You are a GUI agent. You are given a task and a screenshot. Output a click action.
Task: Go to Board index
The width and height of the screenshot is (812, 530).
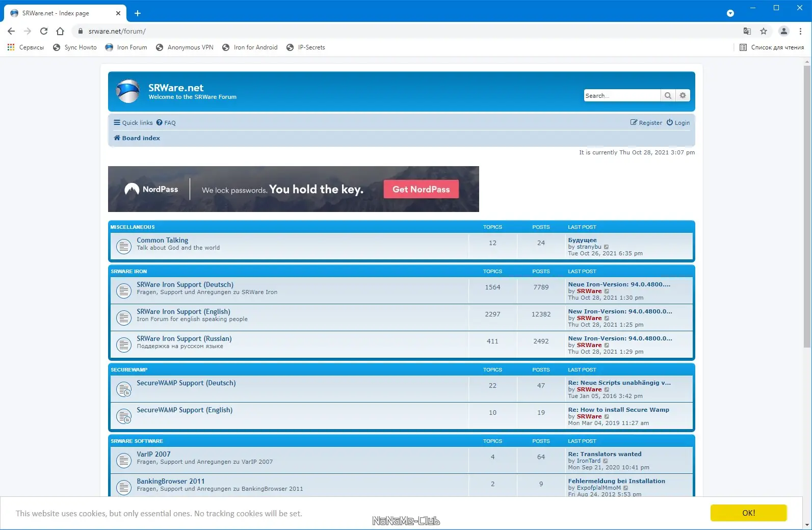[137, 138]
